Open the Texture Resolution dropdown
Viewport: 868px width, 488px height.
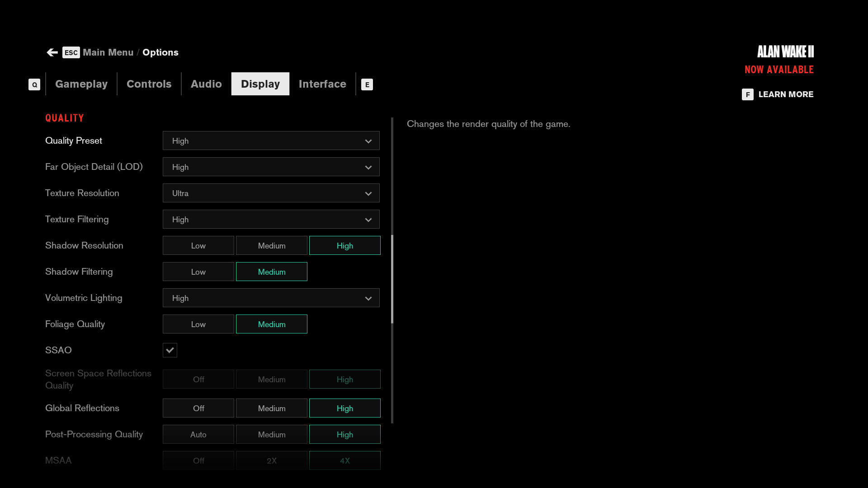pos(271,193)
